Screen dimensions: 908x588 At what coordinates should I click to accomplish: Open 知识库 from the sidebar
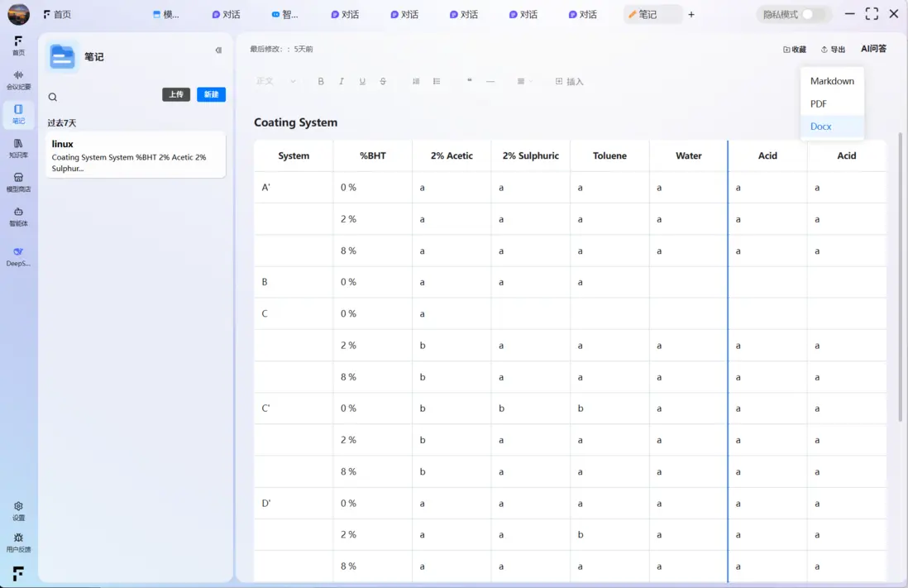pos(18,148)
